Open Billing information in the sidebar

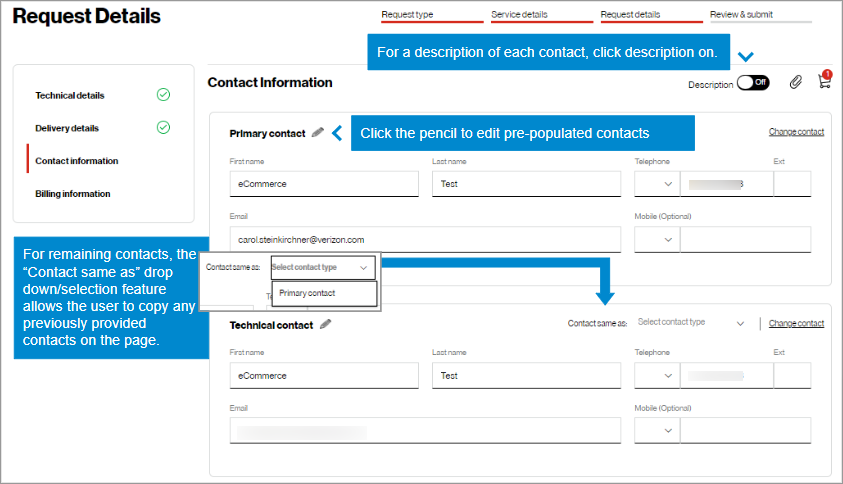[x=72, y=194]
